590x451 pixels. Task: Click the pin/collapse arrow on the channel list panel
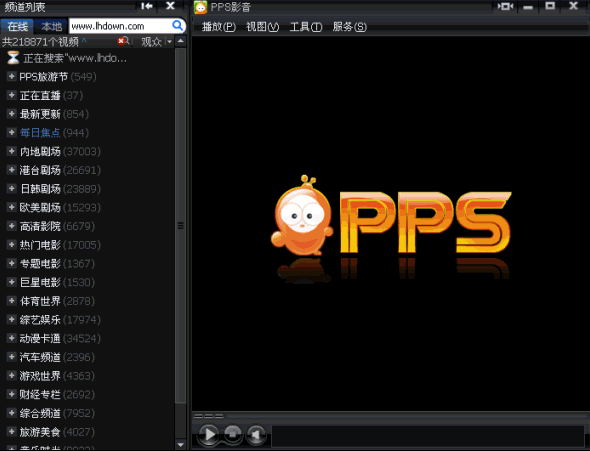tap(147, 6)
